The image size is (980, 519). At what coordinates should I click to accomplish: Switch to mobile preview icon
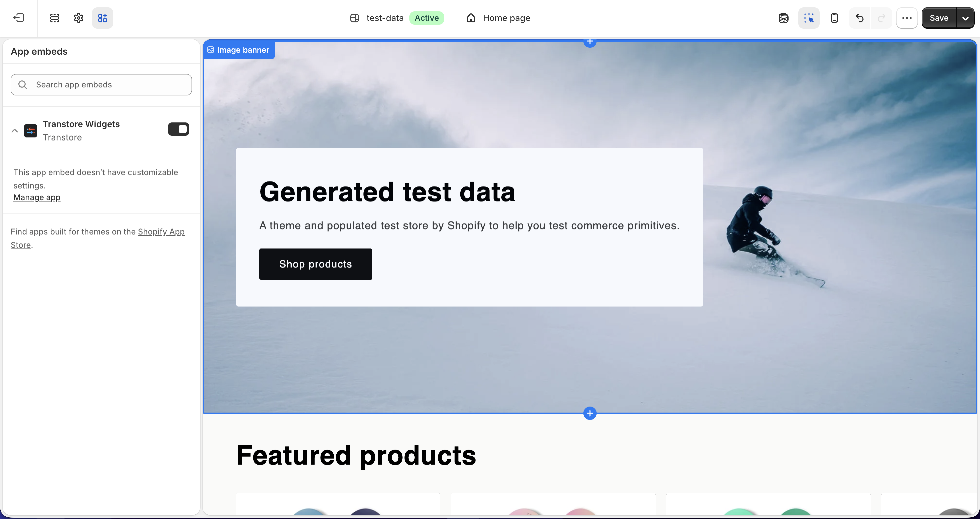tap(834, 18)
